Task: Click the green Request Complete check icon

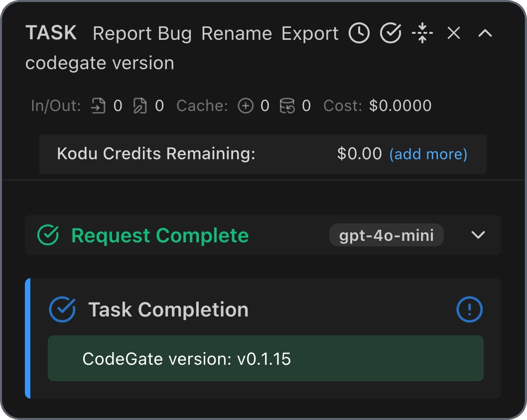Action: [x=48, y=235]
